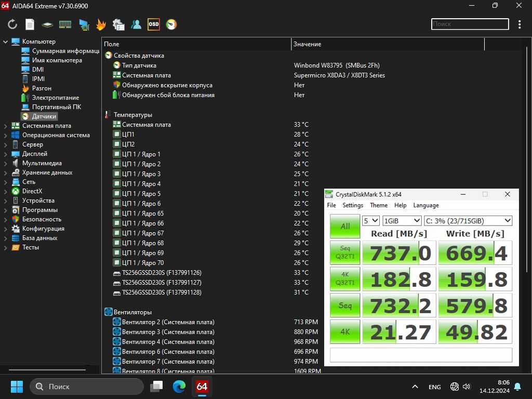Open the Theme menu in CrystalDiskMark
This screenshot has width=532, height=399.
click(x=379, y=205)
